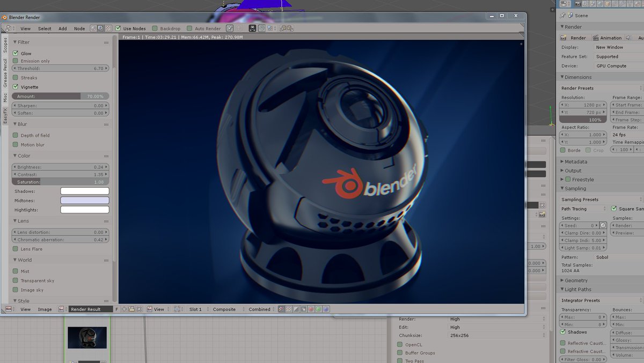Open the Combined pass dropdown
Image resolution: width=644 pixels, height=363 pixels.
tap(261, 309)
